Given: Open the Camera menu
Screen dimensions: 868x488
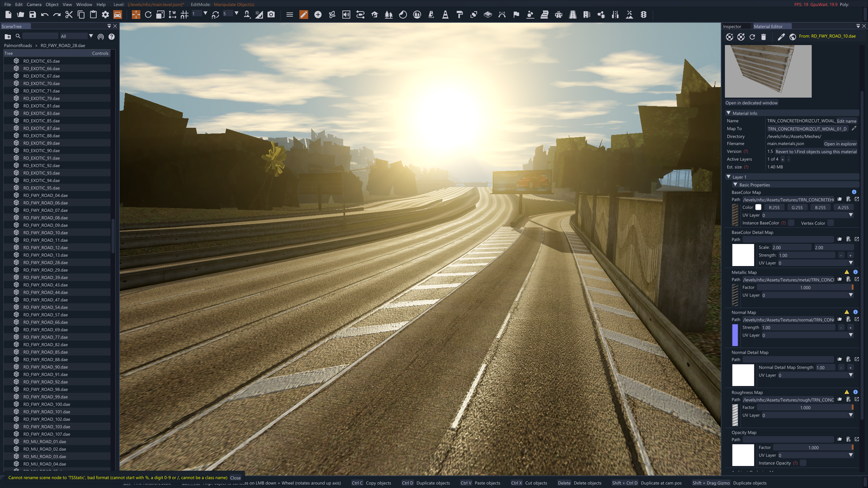Looking at the screenshot, I should tap(34, 4).
